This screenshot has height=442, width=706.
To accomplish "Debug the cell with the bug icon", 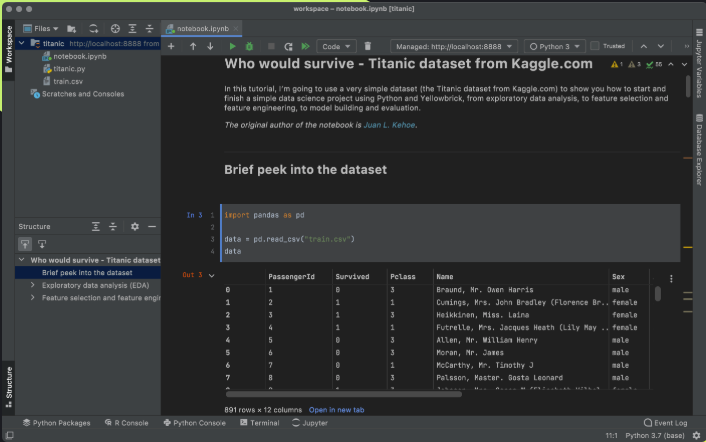I will click(249, 46).
